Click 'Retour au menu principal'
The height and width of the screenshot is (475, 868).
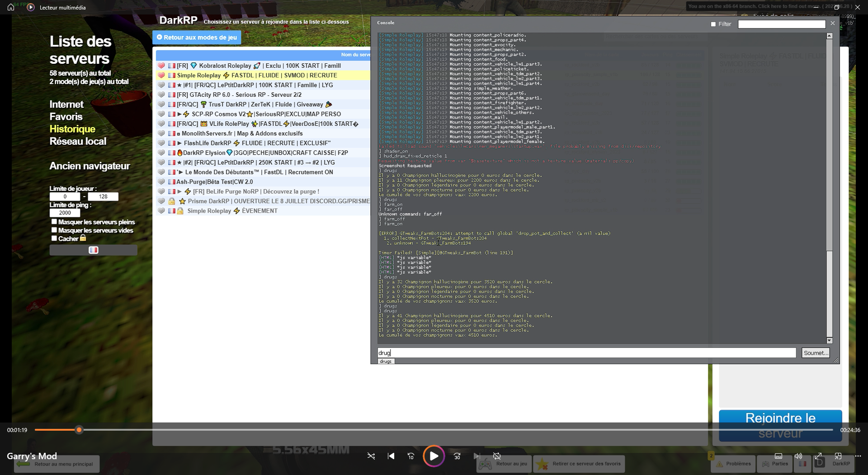pos(57,464)
